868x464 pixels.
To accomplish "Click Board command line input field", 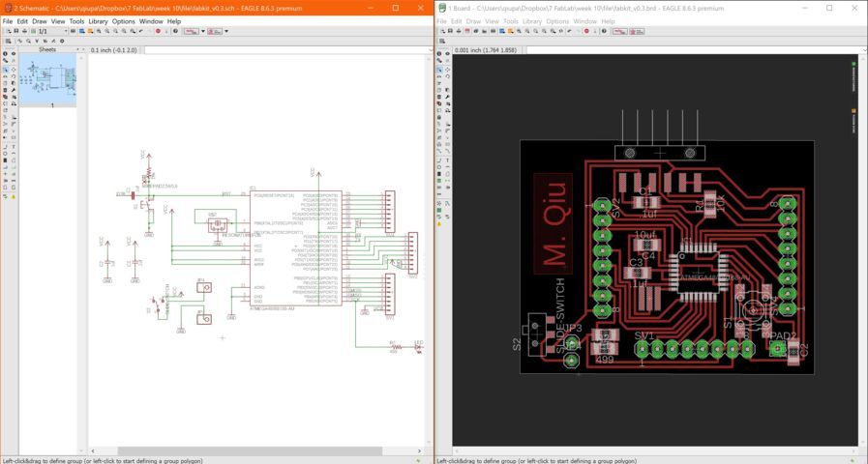I will click(x=697, y=50).
